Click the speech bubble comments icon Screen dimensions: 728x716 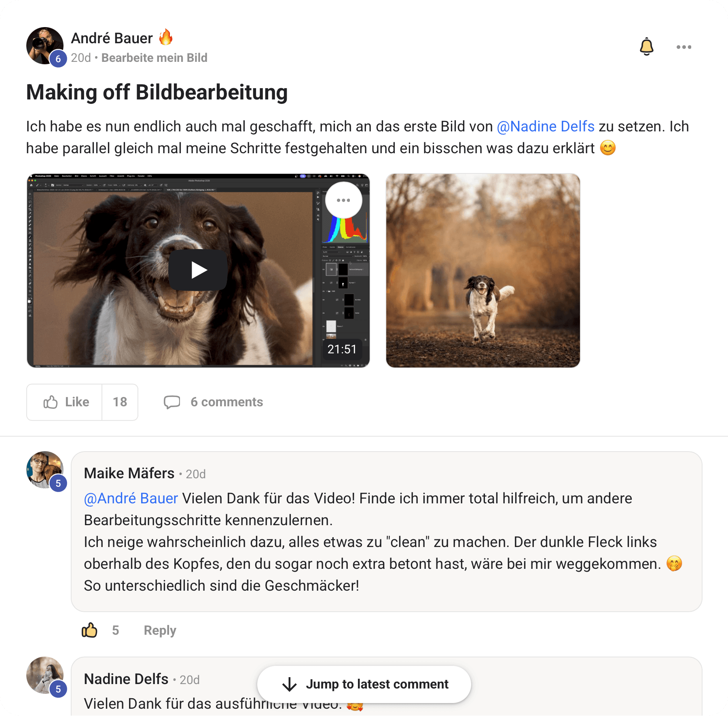pyautogui.click(x=172, y=402)
